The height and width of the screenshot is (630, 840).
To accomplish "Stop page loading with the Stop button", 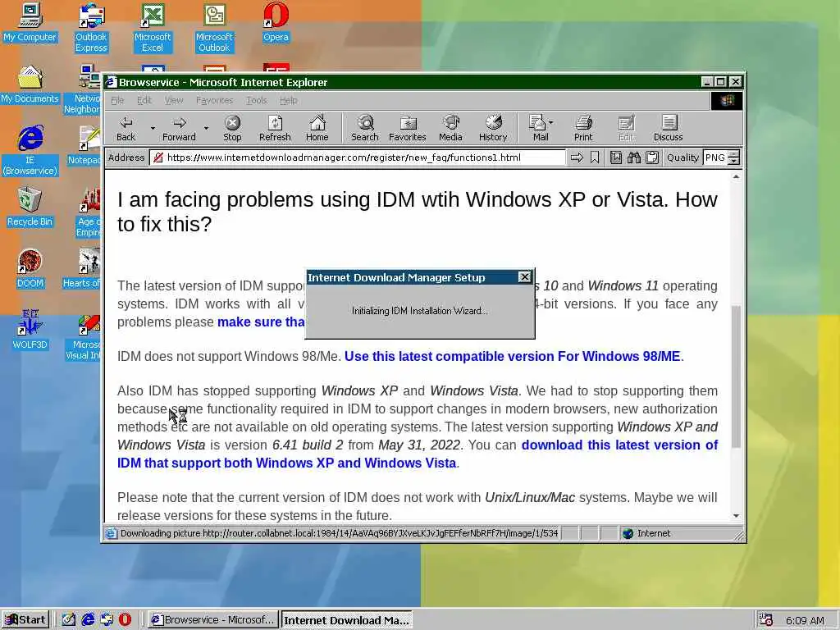I will [x=232, y=129].
